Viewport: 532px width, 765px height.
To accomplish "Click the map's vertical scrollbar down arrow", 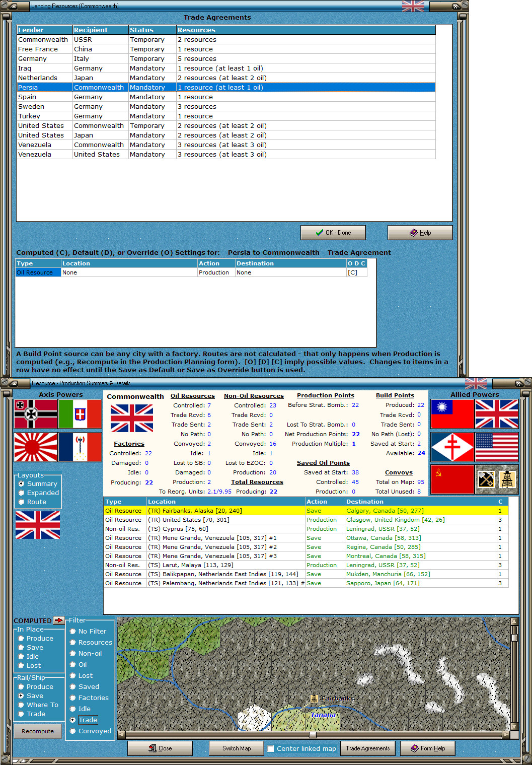I will 514,727.
